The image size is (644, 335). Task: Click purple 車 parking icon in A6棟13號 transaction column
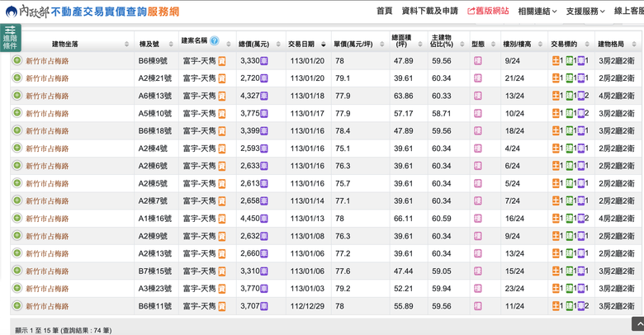tap(580, 96)
